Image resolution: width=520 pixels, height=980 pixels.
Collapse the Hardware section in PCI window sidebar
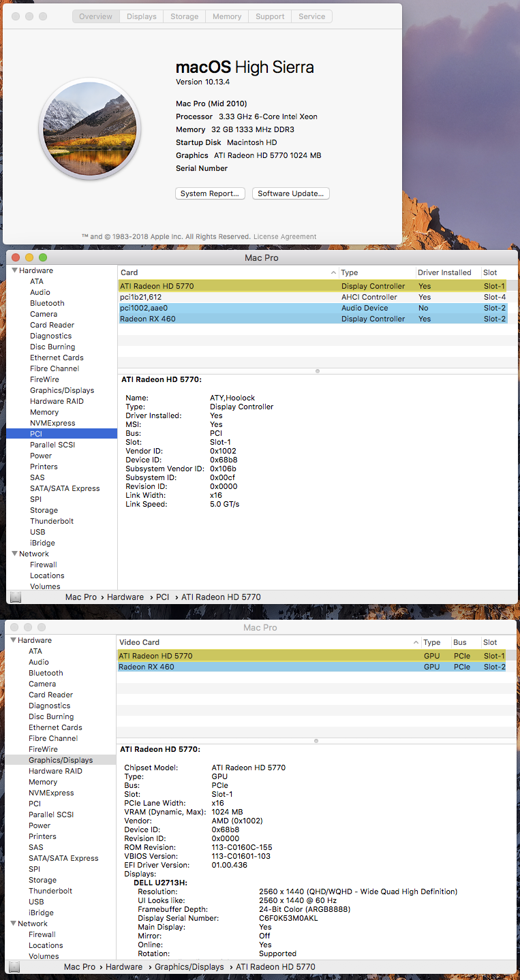[x=14, y=270]
